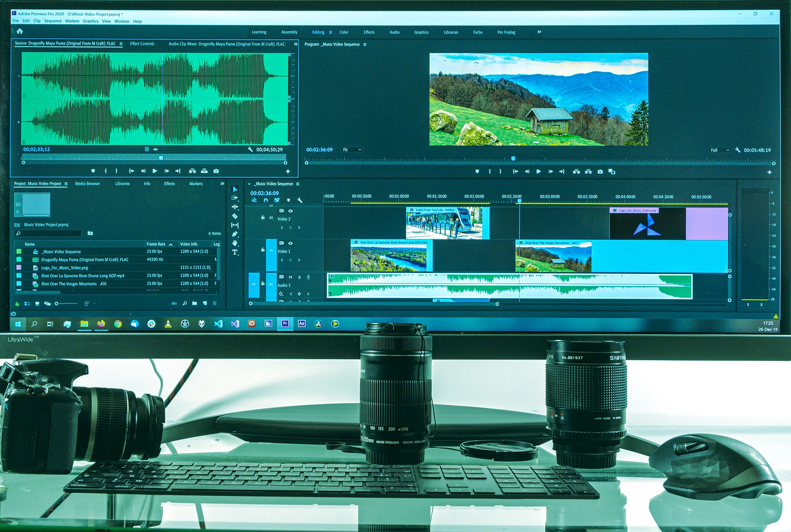Toggle timeline snapping magnet icon
Viewport: 791px width, 532px height.
point(266,201)
